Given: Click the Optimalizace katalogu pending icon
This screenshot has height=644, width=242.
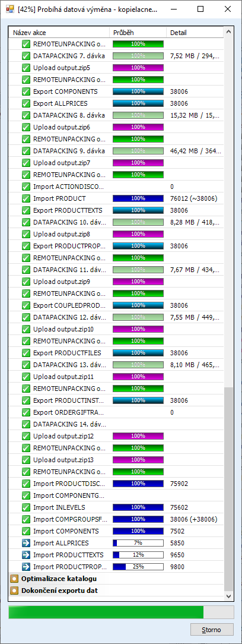Looking at the screenshot, I should [15, 579].
